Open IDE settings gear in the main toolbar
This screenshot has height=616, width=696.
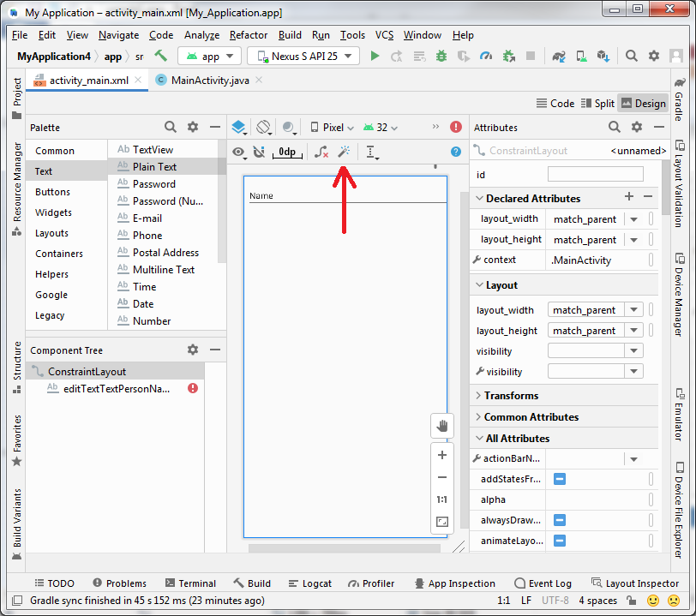click(654, 56)
